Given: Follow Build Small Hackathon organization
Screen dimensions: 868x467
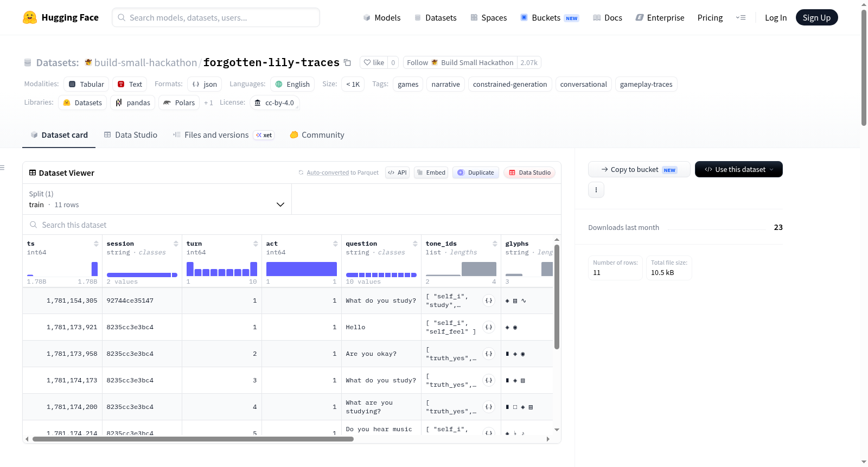Looking at the screenshot, I should click(460, 62).
